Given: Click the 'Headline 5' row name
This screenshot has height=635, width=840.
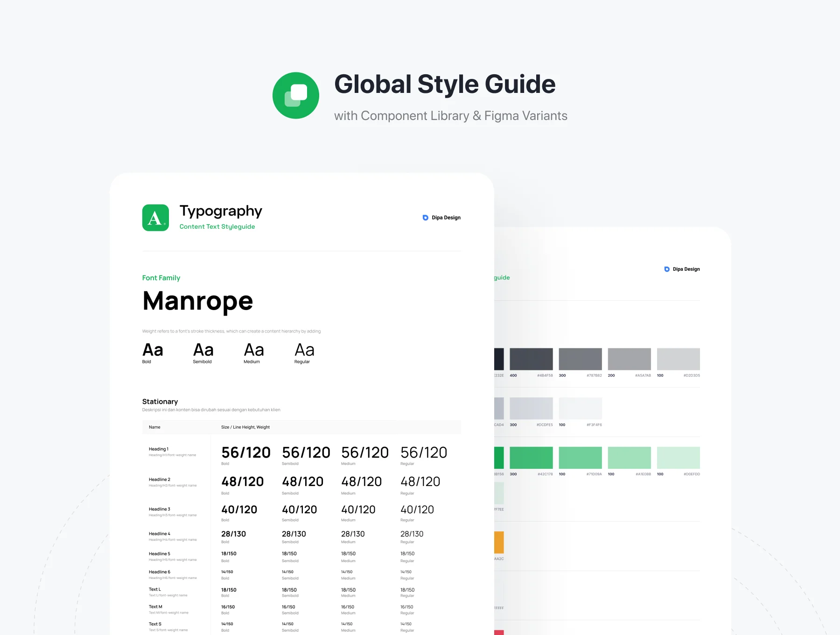Looking at the screenshot, I should 160,554.
